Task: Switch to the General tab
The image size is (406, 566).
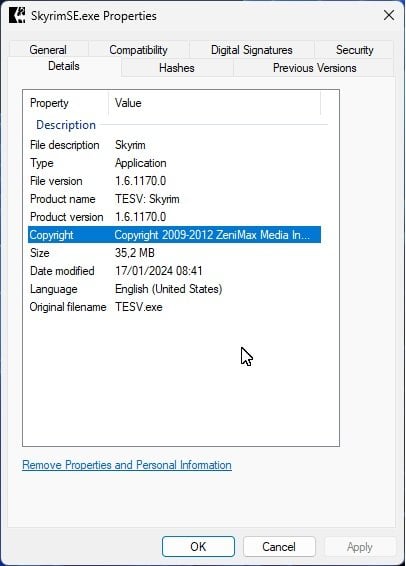Action: [x=48, y=50]
